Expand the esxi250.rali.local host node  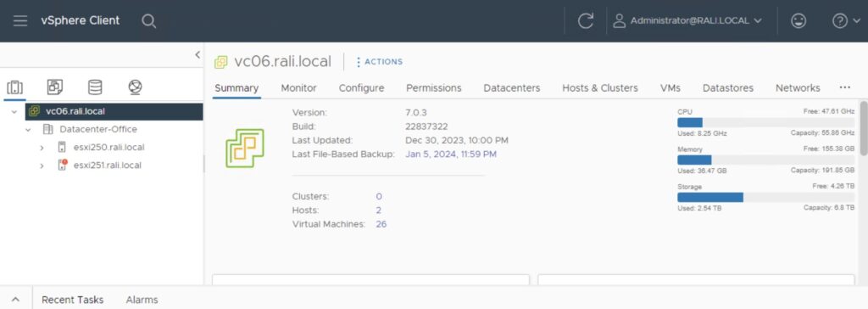pos(42,148)
